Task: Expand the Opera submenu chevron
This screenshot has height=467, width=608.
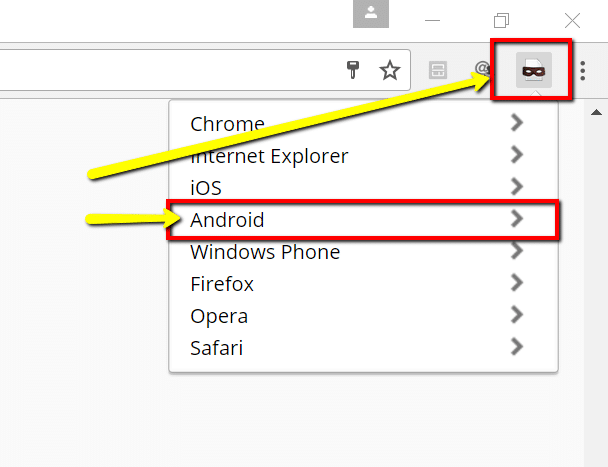Action: click(517, 315)
